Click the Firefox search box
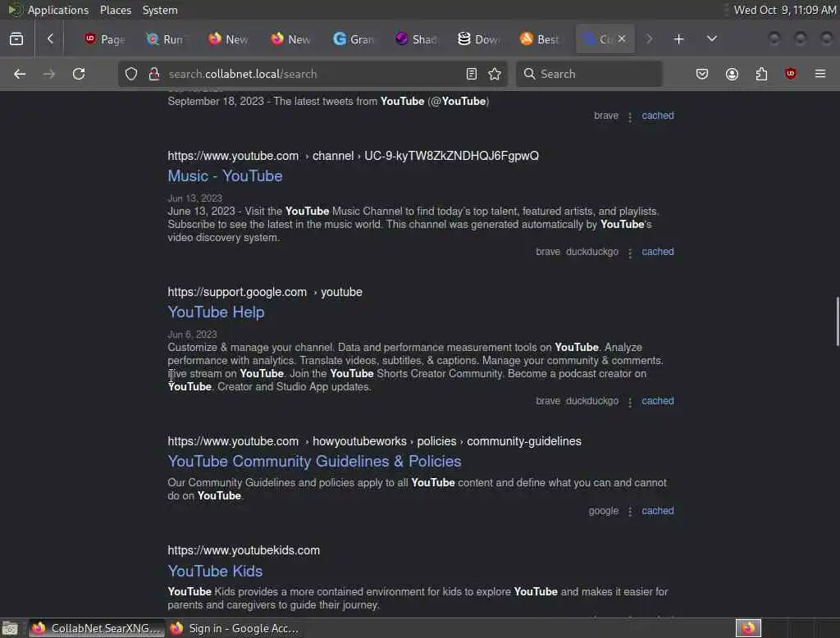 [589, 74]
